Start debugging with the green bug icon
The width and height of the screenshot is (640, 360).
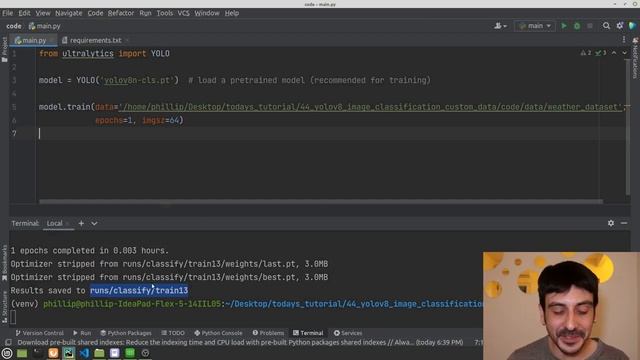(x=577, y=26)
